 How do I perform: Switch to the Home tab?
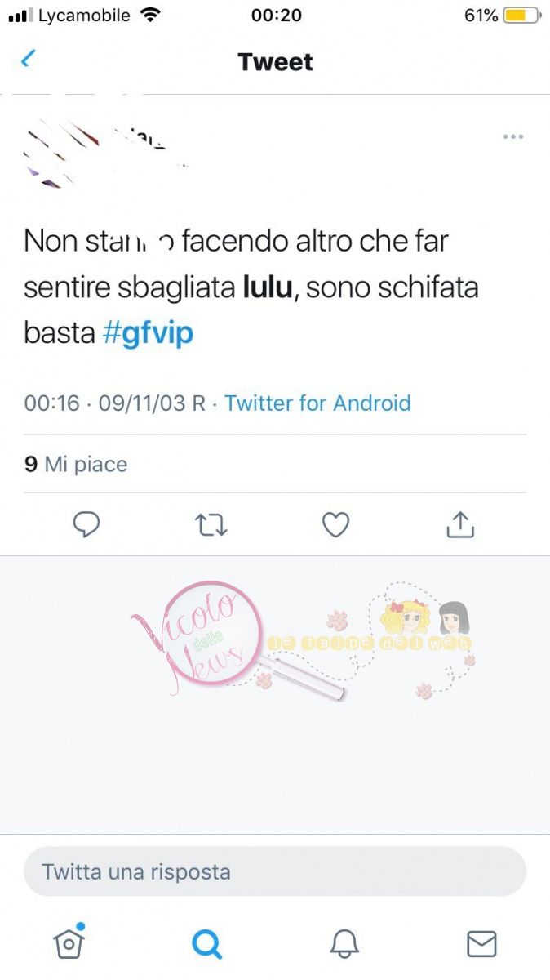[x=69, y=942]
